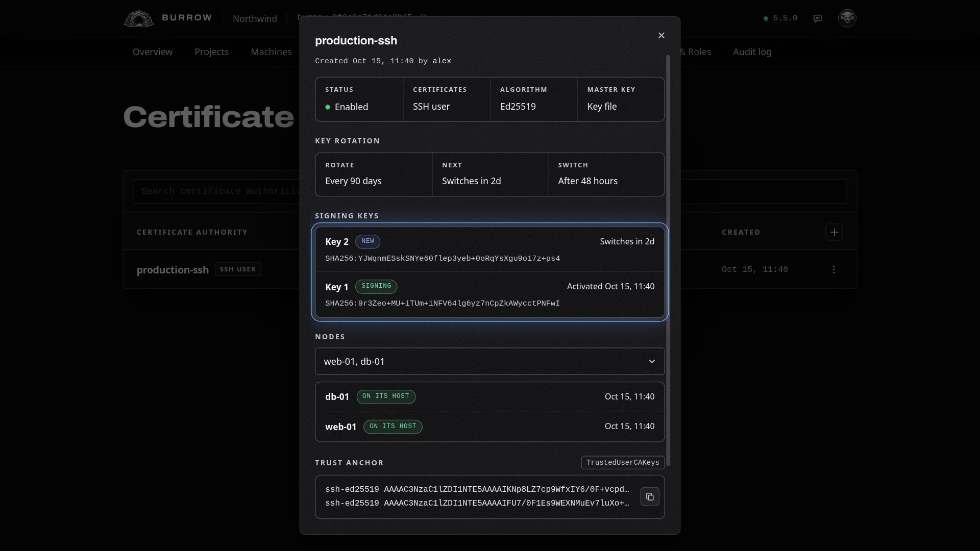
Task: Open the Machines tab
Action: point(272,52)
